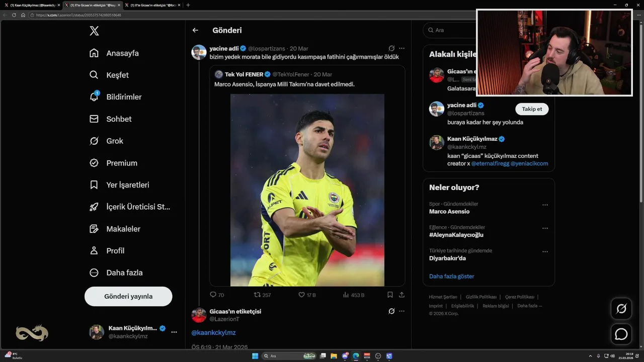Open Sohbet messages
644x362 pixels.
tap(110, 119)
